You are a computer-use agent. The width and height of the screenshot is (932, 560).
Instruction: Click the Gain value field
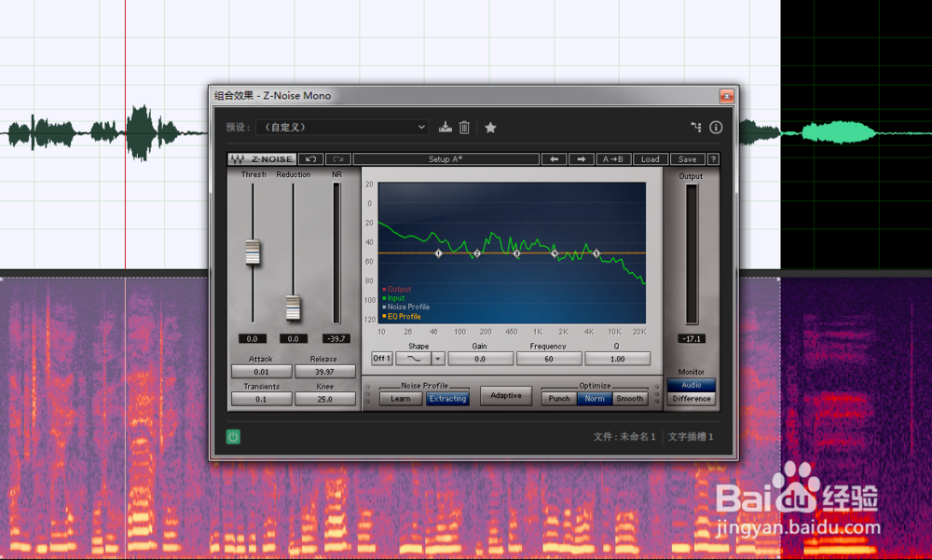(480, 359)
